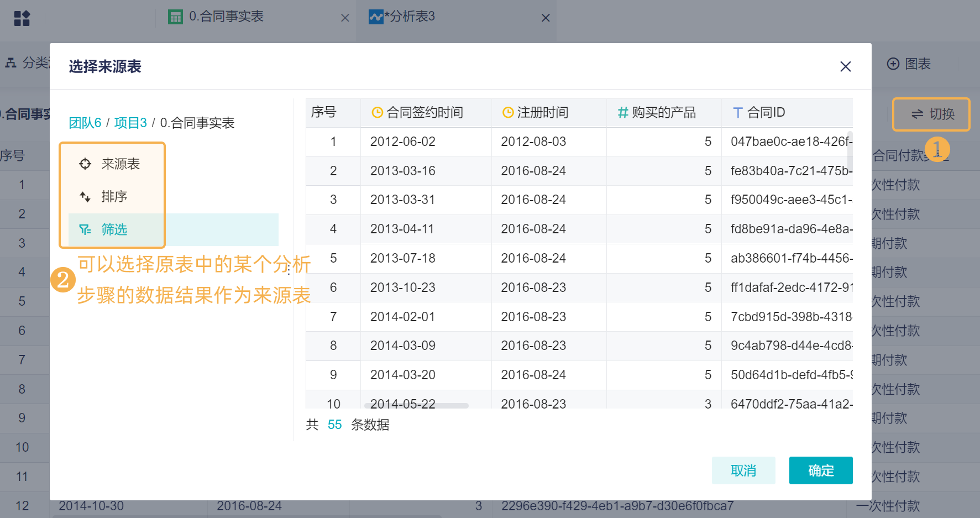Image resolution: width=980 pixels, height=518 pixels.
Task: Select 来源表 in the step list
Action: click(x=120, y=164)
